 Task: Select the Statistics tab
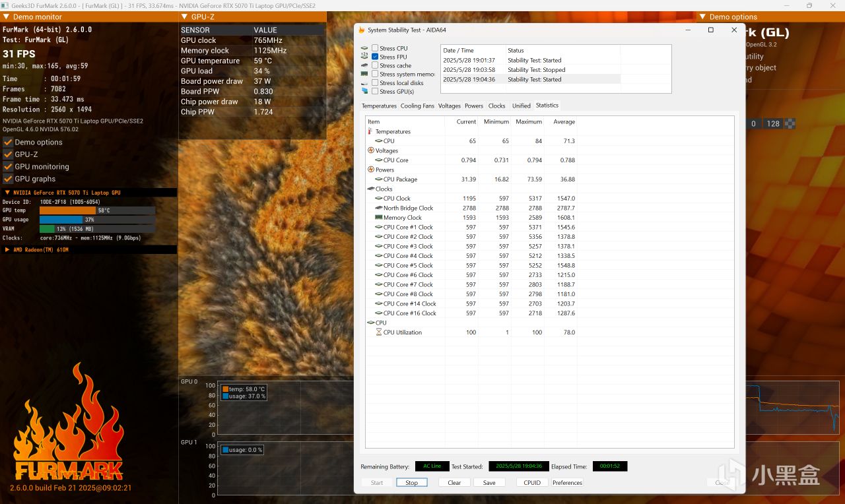point(547,105)
